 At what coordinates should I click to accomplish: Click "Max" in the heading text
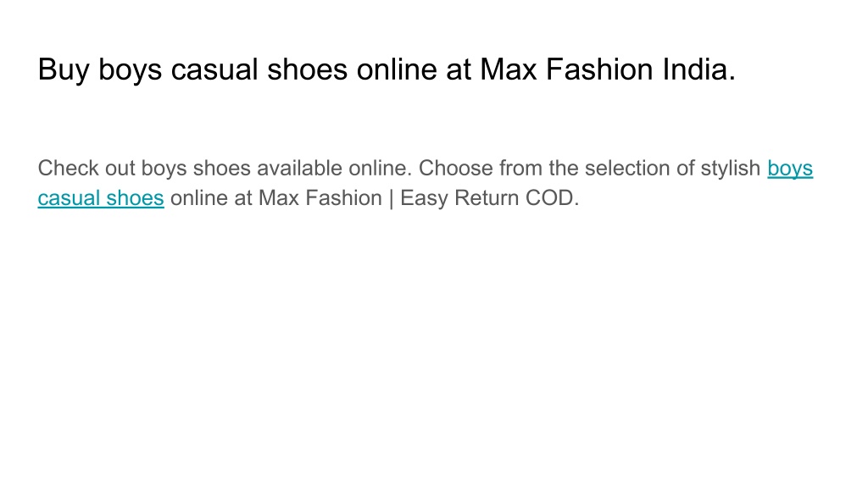click(509, 69)
